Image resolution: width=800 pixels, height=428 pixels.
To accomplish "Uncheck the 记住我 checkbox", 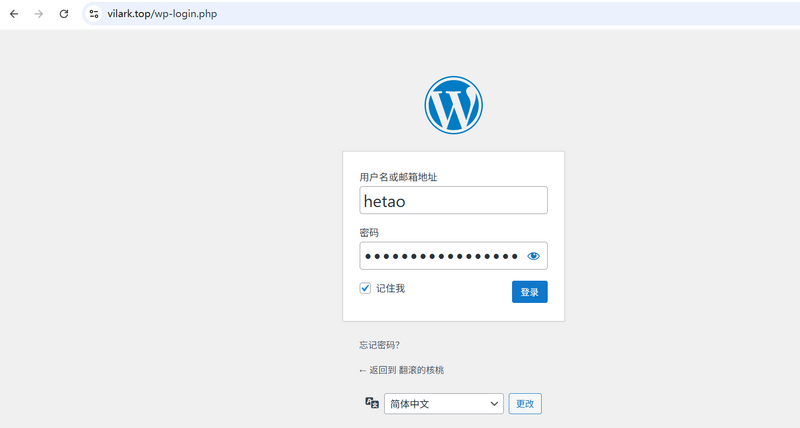I will coord(366,288).
